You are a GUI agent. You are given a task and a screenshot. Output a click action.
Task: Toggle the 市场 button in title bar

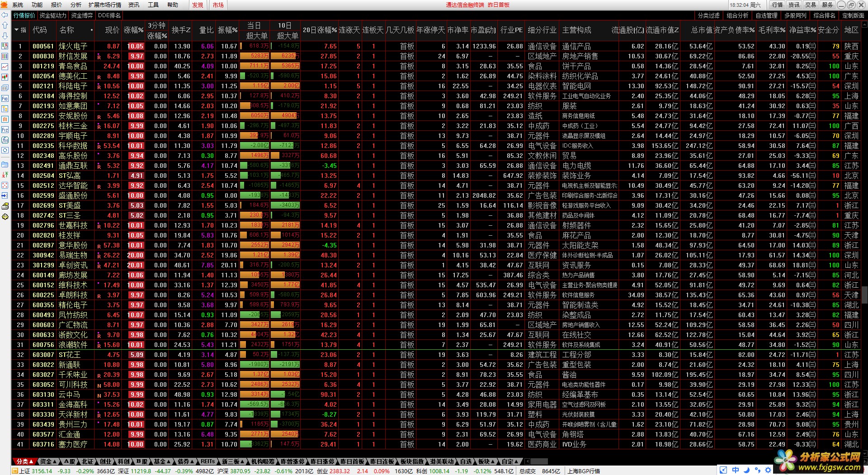(218, 5)
